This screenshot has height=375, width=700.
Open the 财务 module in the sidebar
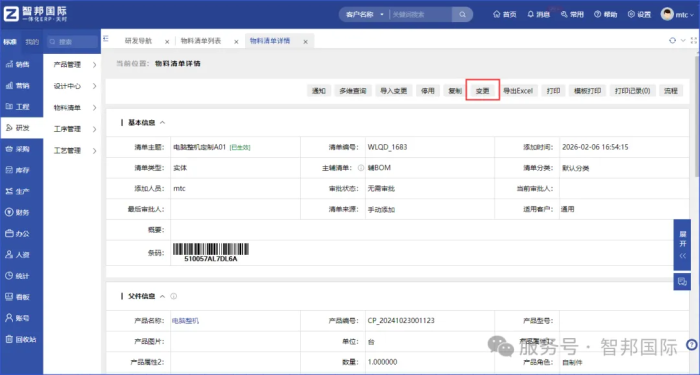[18, 212]
